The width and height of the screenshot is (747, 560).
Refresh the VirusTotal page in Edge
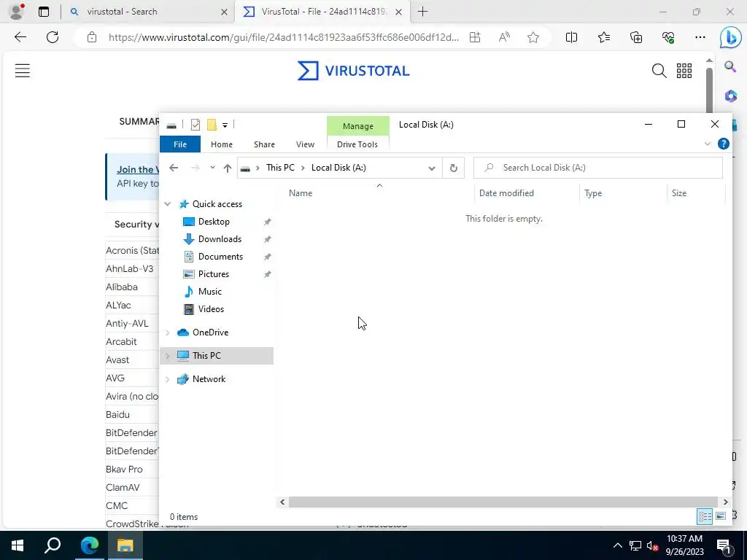(53, 37)
